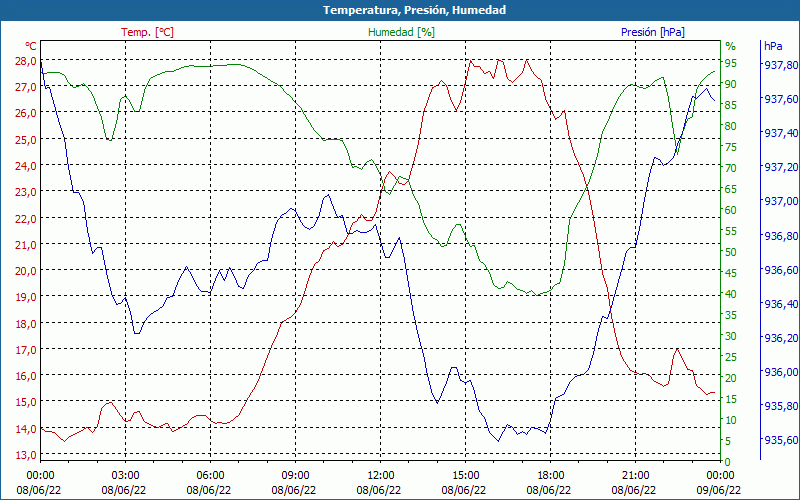Click the '28,0' temperature axis value

point(27,62)
